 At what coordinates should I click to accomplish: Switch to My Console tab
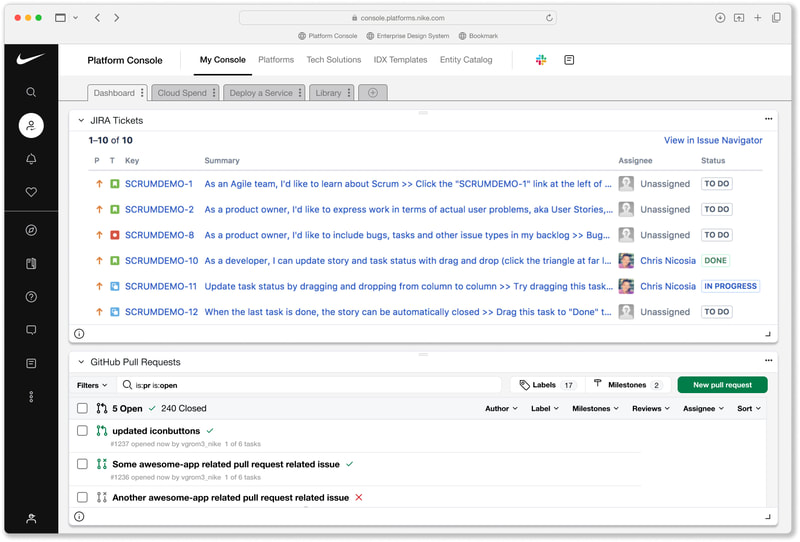[x=222, y=60]
